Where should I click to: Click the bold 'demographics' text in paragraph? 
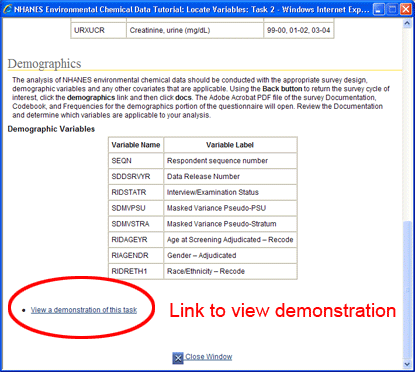(91, 98)
